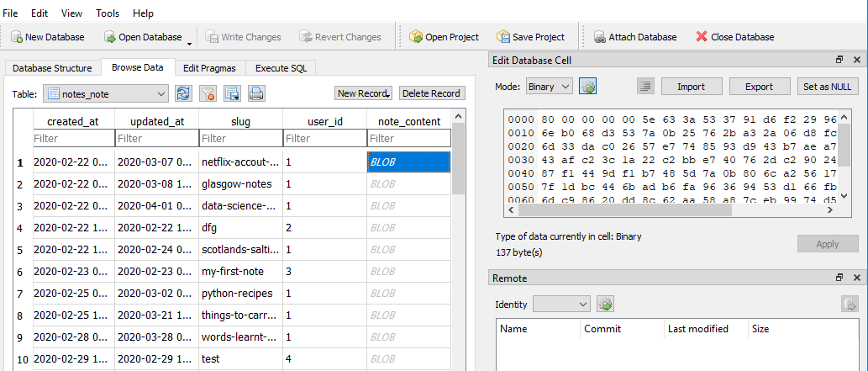Close the current database
Viewport: 868px width, 371px height.
click(735, 37)
